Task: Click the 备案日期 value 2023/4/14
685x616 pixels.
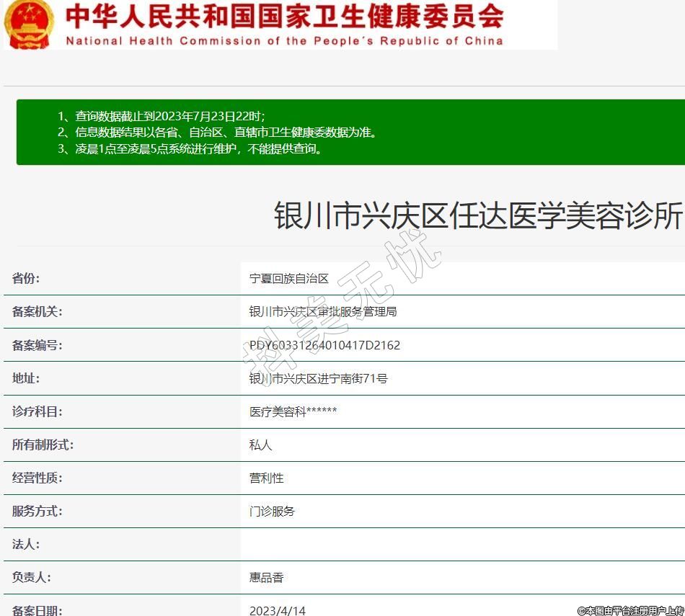Action: [x=278, y=610]
